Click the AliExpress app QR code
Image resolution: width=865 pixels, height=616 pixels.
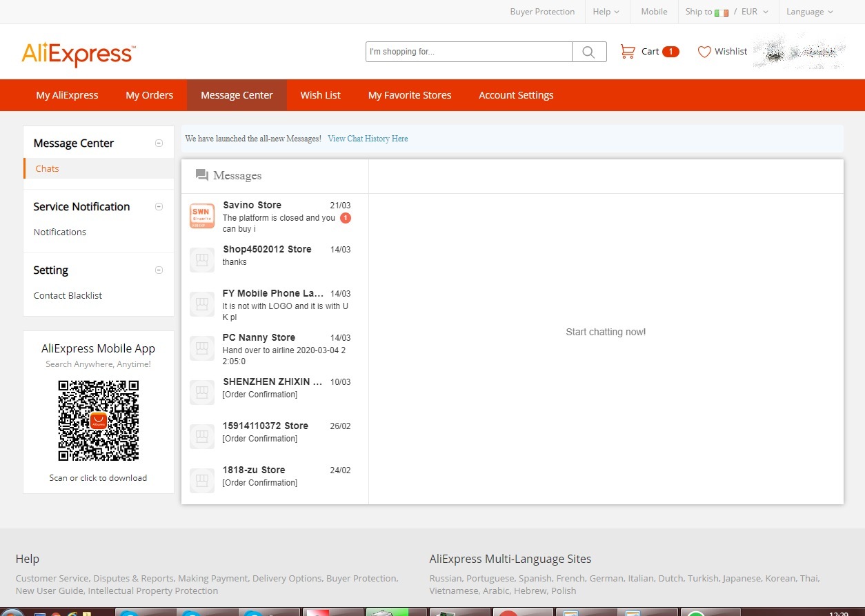click(x=99, y=420)
